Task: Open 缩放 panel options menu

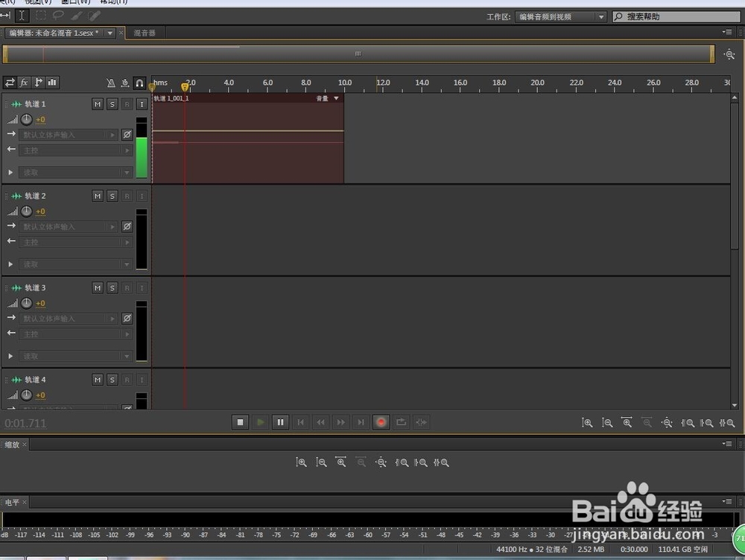Action: click(x=727, y=444)
